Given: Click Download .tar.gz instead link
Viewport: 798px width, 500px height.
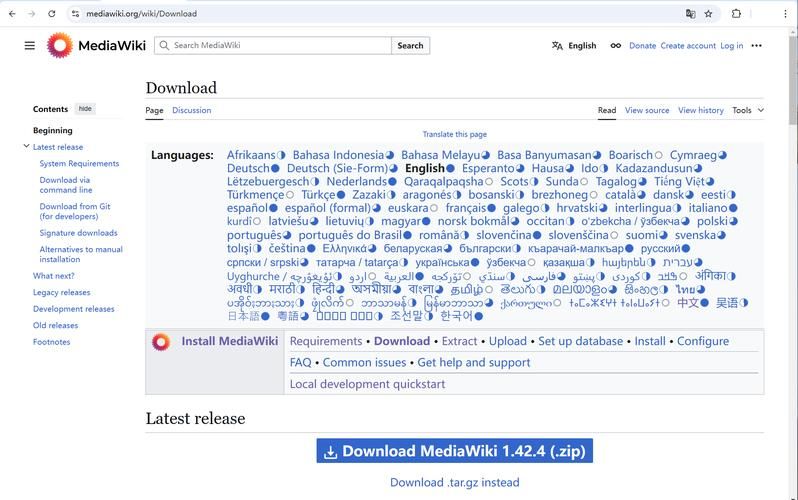Looking at the screenshot, I should [x=454, y=482].
